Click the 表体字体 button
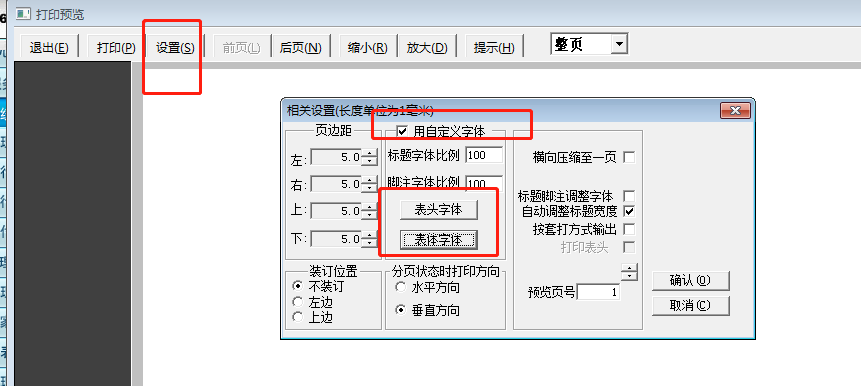The height and width of the screenshot is (386, 861). (x=439, y=239)
